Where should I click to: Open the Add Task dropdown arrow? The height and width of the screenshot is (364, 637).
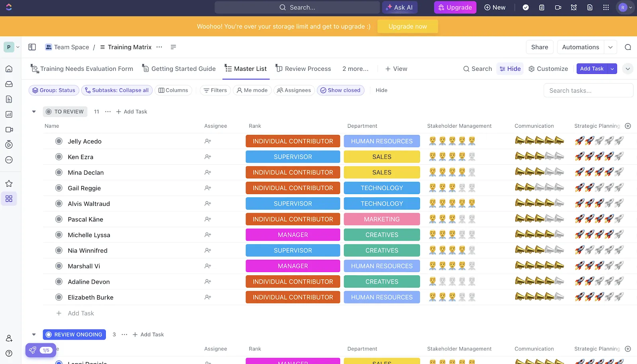[x=612, y=69]
